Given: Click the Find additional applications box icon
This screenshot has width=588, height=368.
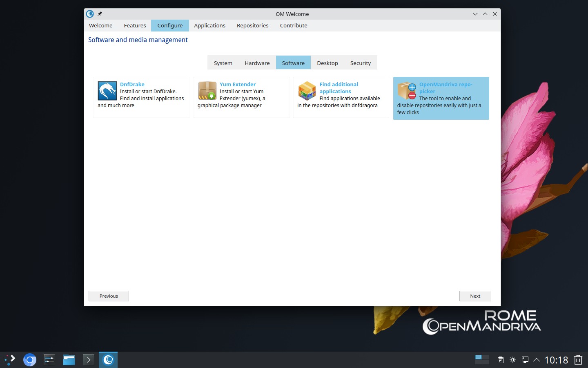Looking at the screenshot, I should tap(307, 91).
